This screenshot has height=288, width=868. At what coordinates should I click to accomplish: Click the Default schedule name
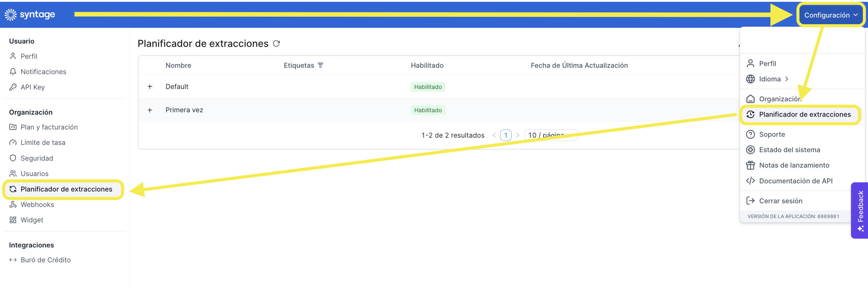coord(177,87)
